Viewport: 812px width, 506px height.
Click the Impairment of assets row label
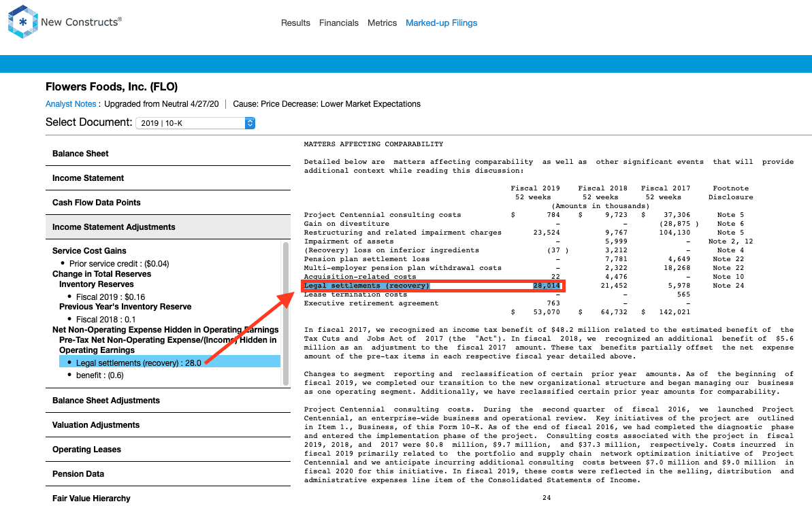(348, 241)
